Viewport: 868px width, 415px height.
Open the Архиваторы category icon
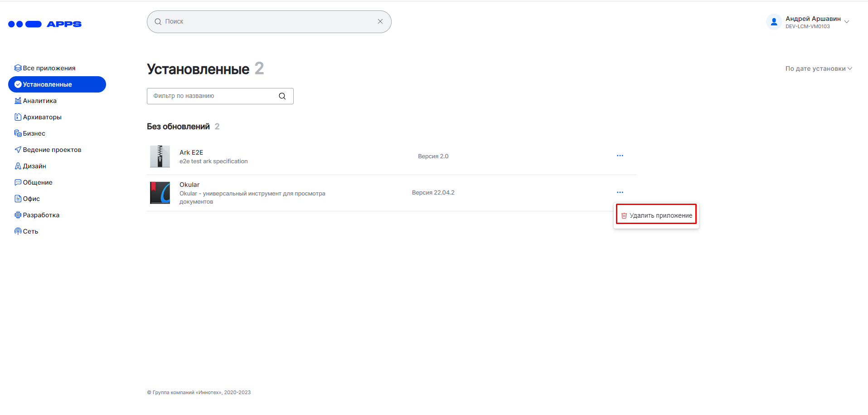click(18, 117)
